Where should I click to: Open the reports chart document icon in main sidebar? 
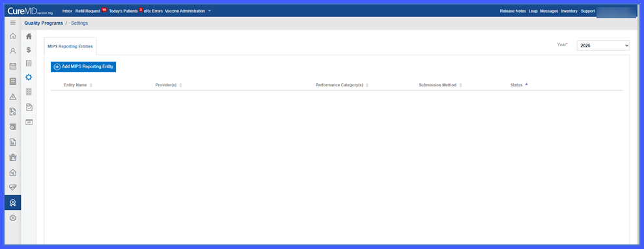[13, 142]
